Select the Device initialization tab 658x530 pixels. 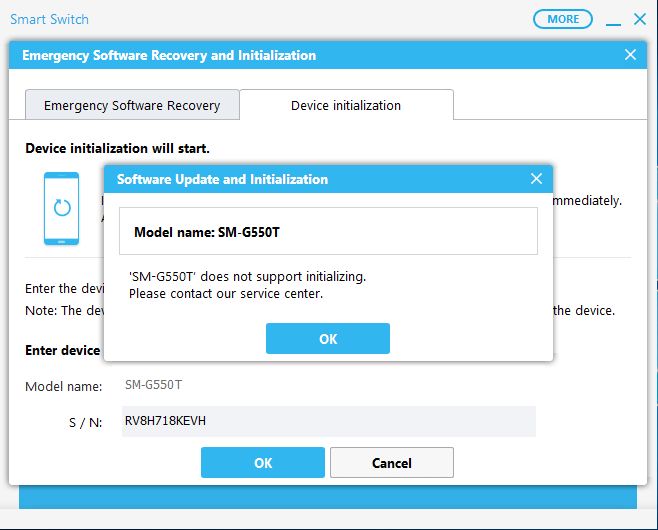click(x=346, y=105)
